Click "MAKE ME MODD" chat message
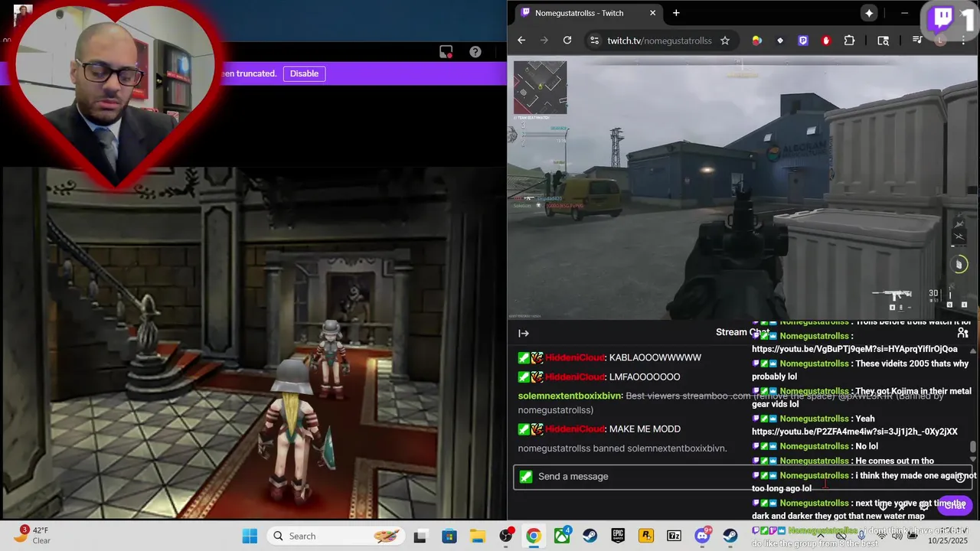980x551 pixels. (x=645, y=429)
